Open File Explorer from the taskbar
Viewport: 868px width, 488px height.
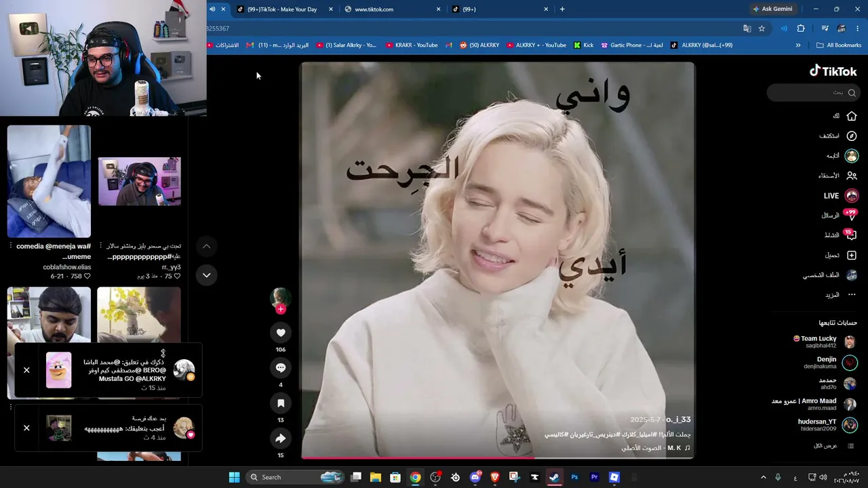pos(376,477)
